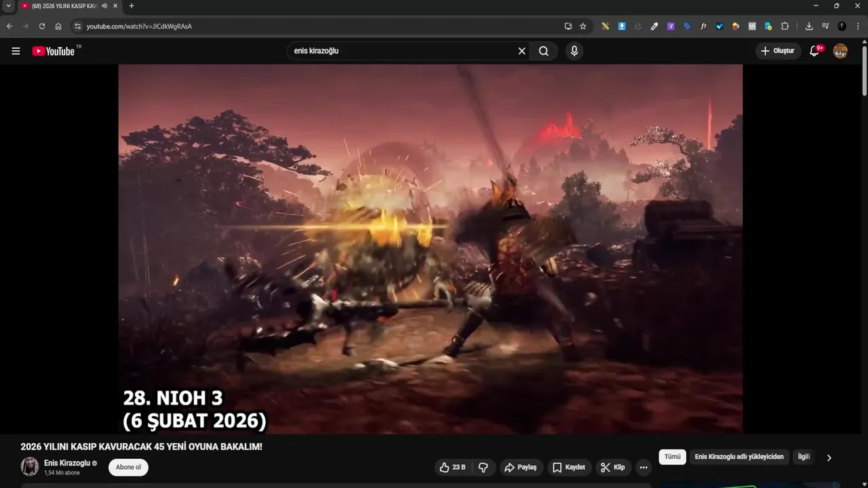Viewport: 868px width, 488px height.
Task: Create a clip with Klip
Action: [x=613, y=467]
